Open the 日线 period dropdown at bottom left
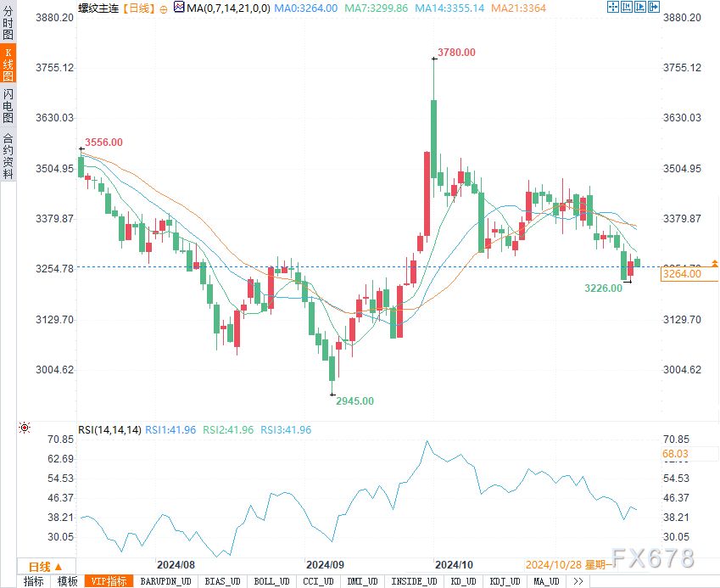Viewport: 720px width, 588px height. [x=44, y=566]
